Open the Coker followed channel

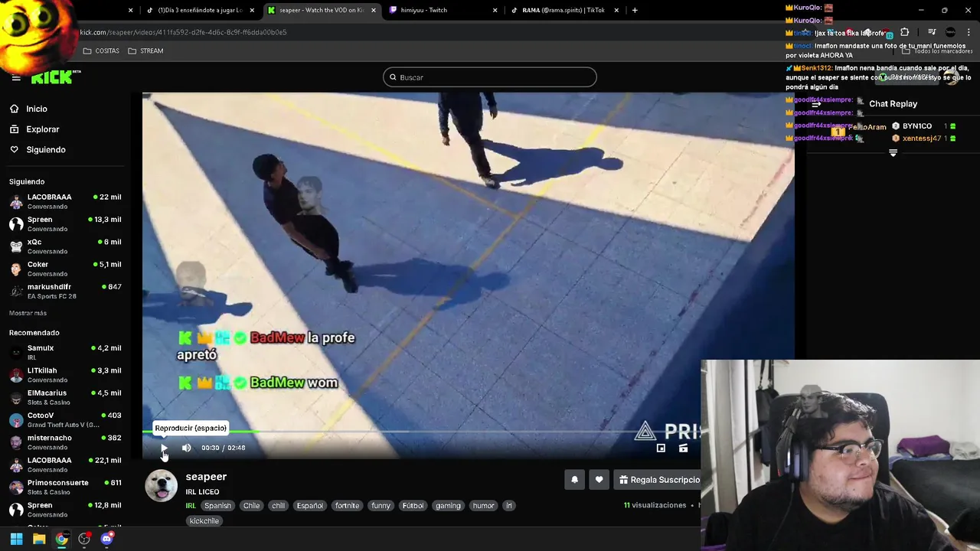[x=65, y=269]
